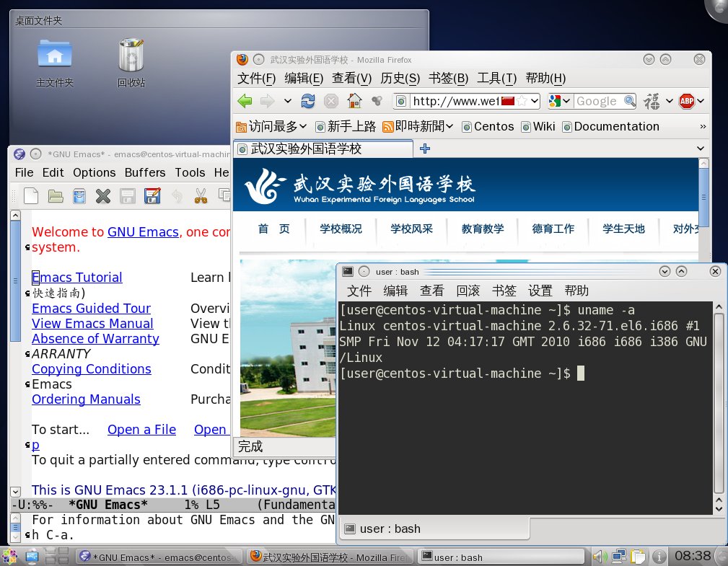Click the volume speaker icon in system tray
The image size is (728, 566).
tap(600, 556)
